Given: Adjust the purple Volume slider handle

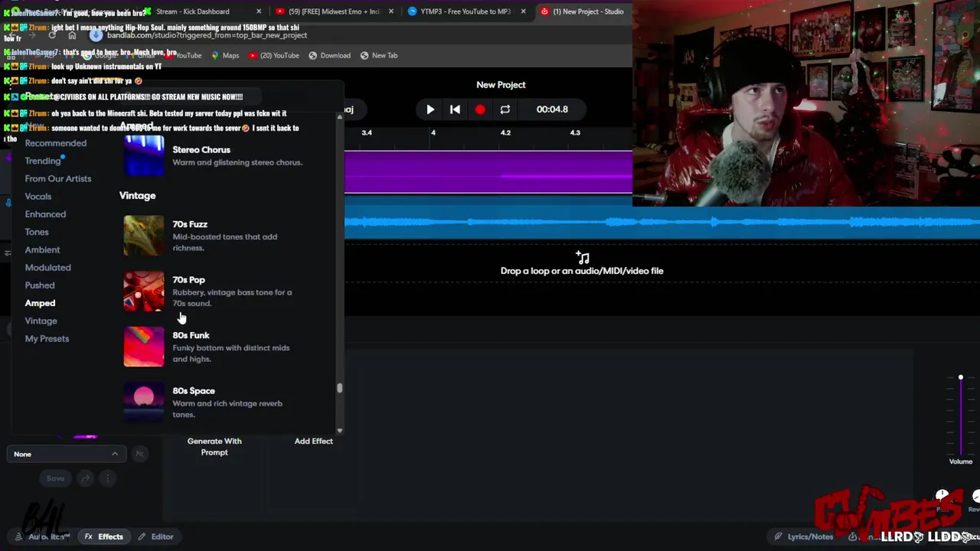Looking at the screenshot, I should [961, 378].
